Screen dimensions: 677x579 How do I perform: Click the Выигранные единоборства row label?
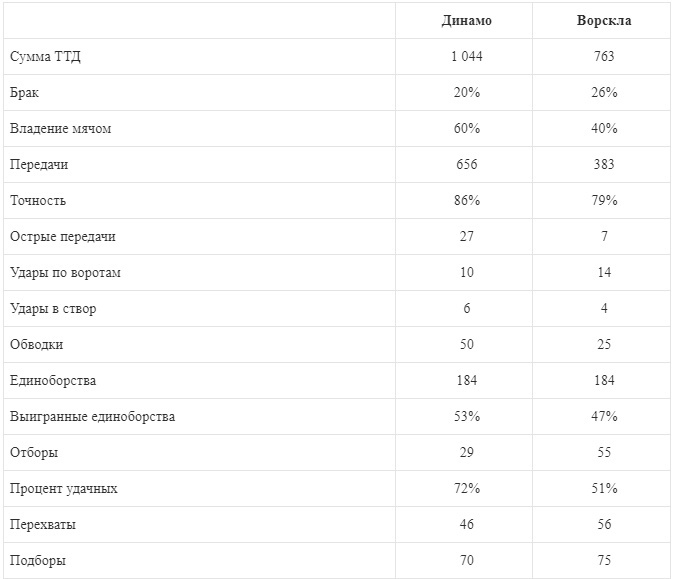point(92,417)
